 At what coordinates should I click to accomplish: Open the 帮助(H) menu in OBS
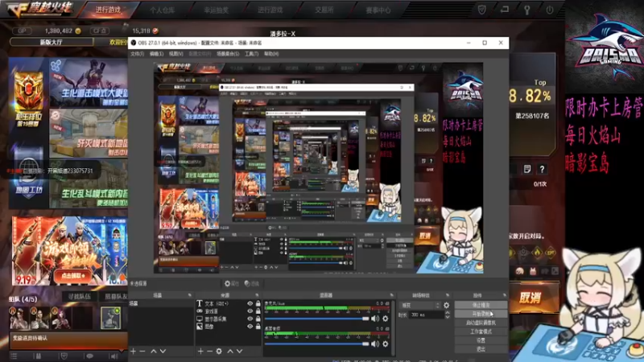[271, 54]
